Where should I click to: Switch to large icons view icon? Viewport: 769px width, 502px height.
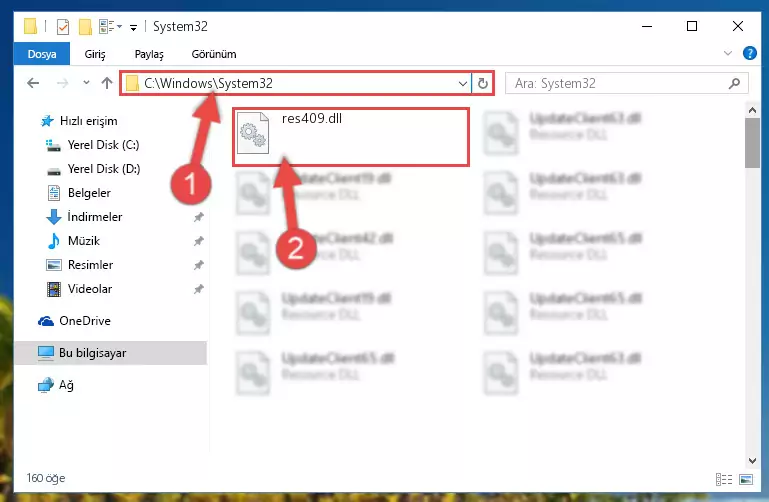point(746,479)
